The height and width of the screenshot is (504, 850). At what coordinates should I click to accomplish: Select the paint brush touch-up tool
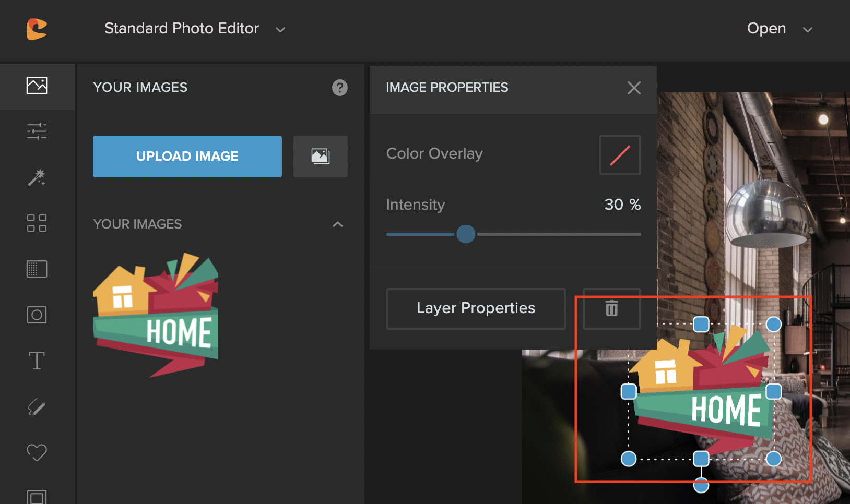coord(37,407)
